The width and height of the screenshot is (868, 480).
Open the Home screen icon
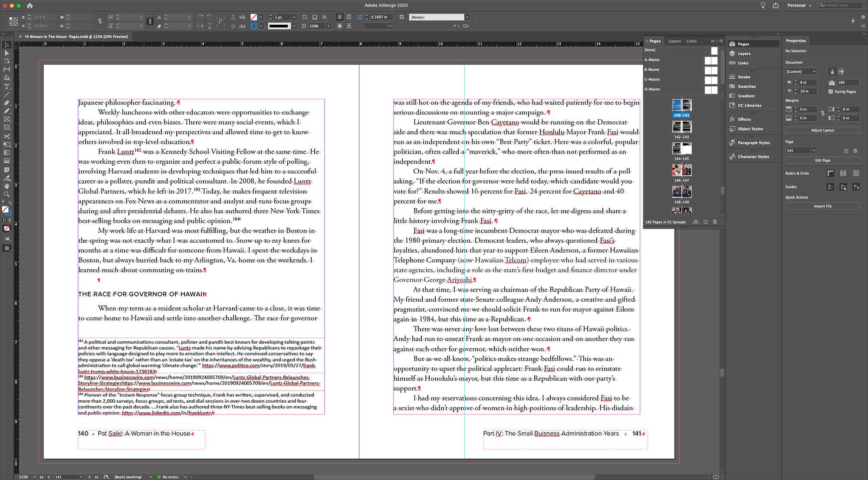pos(30,6)
